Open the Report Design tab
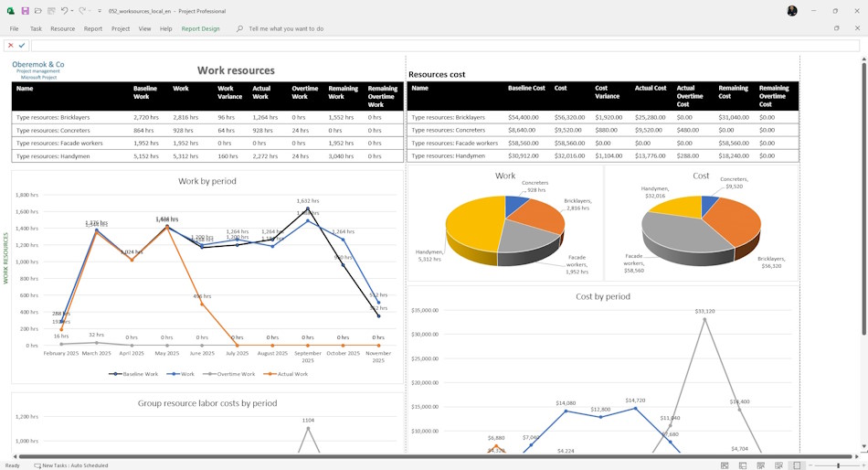Image resolution: width=868 pixels, height=470 pixels. (200, 29)
